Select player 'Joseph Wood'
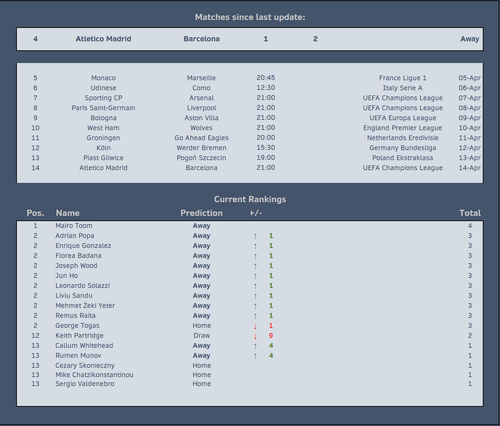Screen dimensions: 500x426 [x=76, y=266]
